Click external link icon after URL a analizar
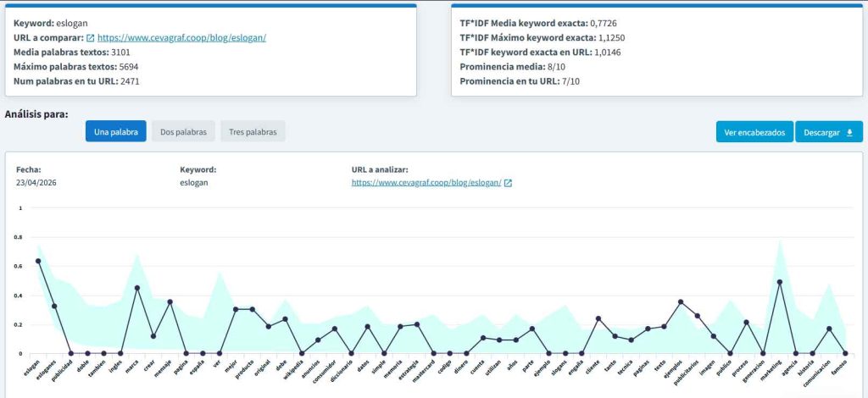This screenshot has width=868, height=398. coord(508,183)
